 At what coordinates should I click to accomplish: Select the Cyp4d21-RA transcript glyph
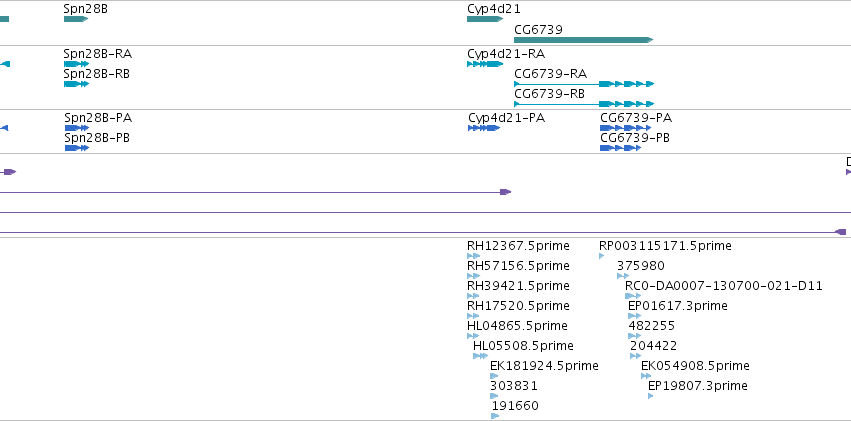click(485, 64)
